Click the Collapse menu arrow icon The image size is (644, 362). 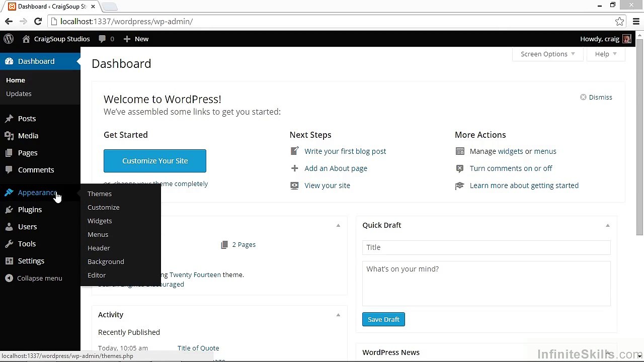(9, 278)
